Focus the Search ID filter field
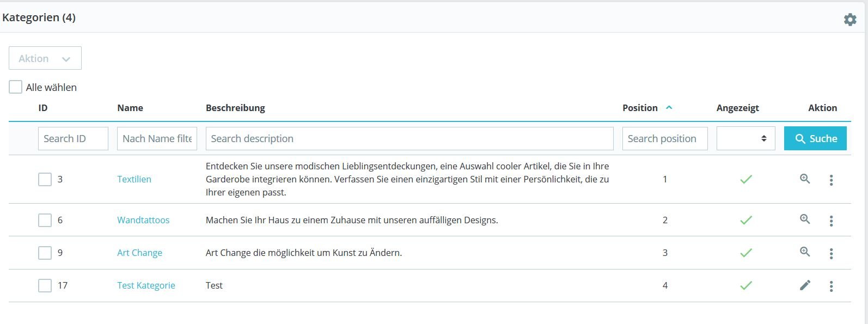868x324 pixels. click(73, 139)
